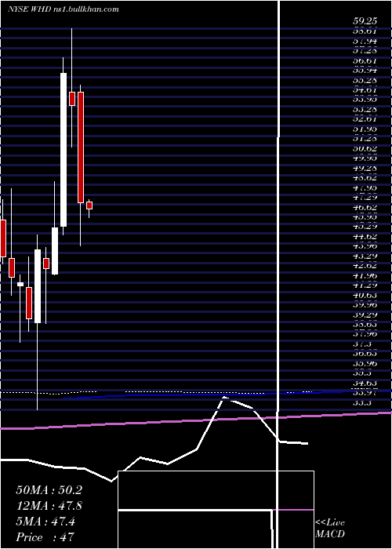Click the large red candlestick body
Image resolution: width=392 pixels, height=549 pixels.
point(81,147)
